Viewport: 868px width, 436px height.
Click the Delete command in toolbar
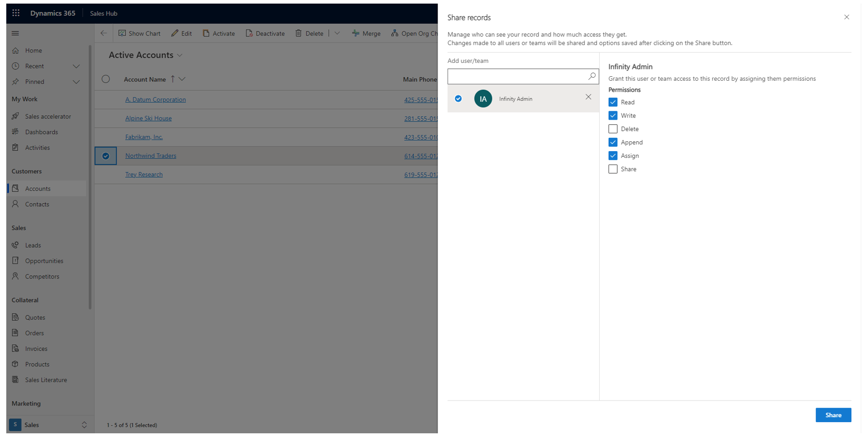[309, 33]
